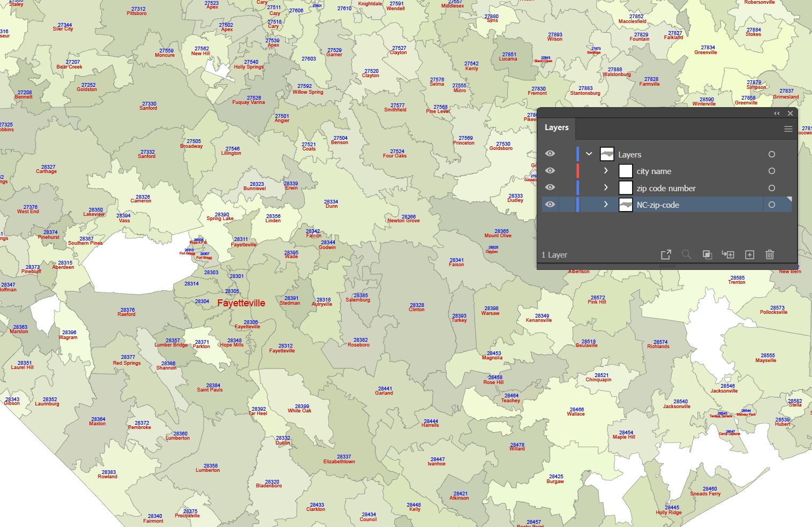Click the 'Red Springs' map label
Image resolution: width=812 pixels, height=527 pixels.
pyautogui.click(x=127, y=363)
